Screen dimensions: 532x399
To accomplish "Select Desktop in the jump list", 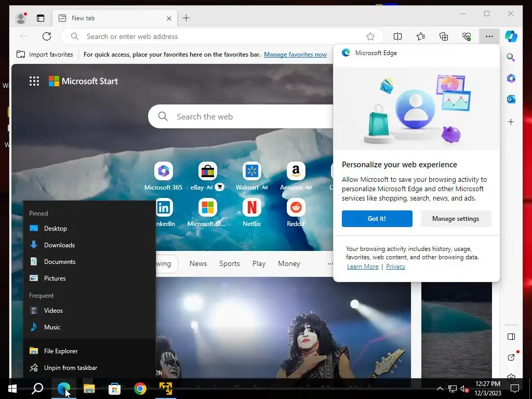I will [89, 229].
